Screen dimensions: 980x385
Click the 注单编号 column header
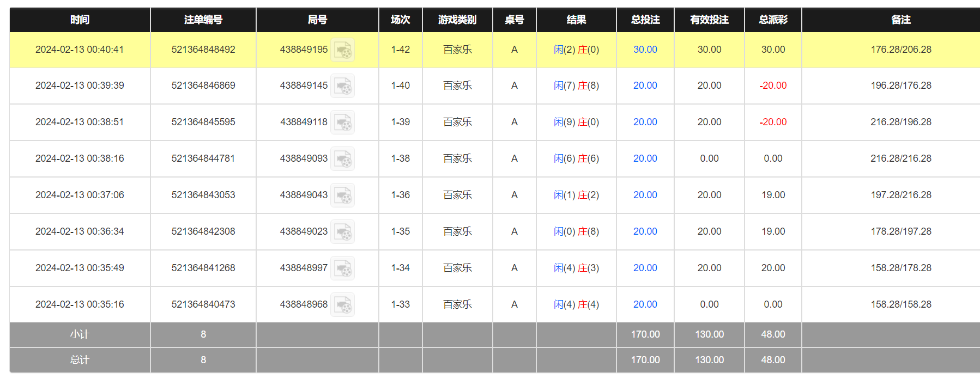(203, 20)
